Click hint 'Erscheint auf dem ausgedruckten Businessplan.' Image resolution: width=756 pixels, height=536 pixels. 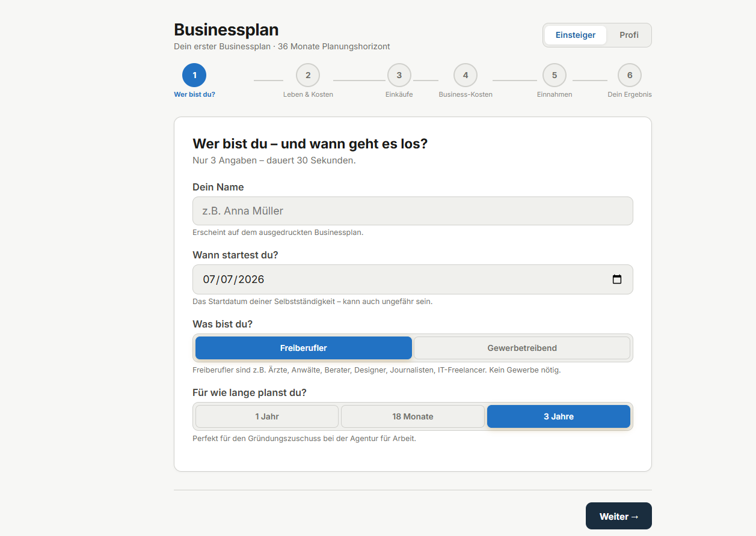(278, 232)
